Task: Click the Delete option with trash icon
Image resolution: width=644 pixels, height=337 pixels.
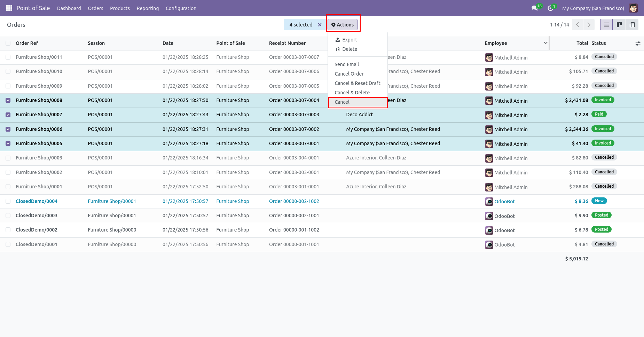Action: coord(358,49)
